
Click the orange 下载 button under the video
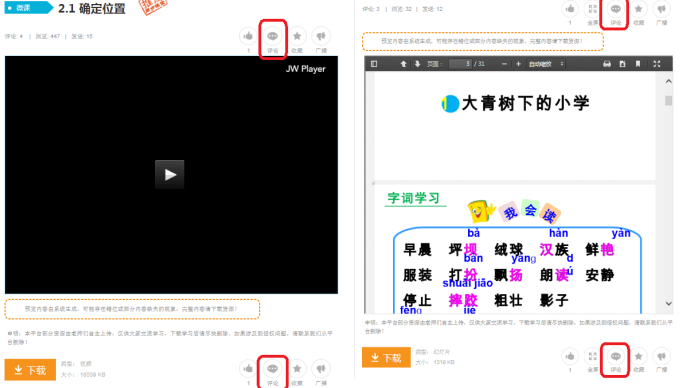(x=30, y=370)
